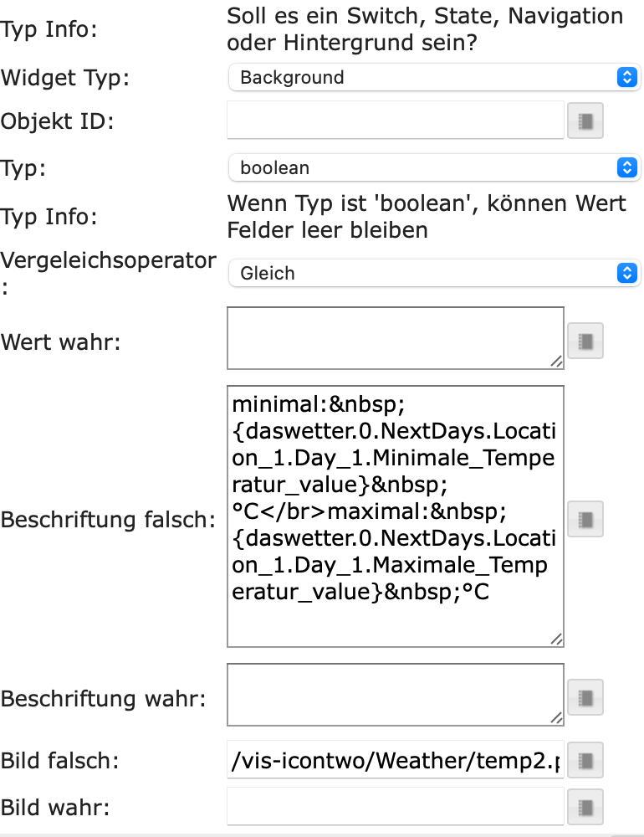
Task: Expand the Widget Typ dropdown showing Background
Action: [x=433, y=78]
